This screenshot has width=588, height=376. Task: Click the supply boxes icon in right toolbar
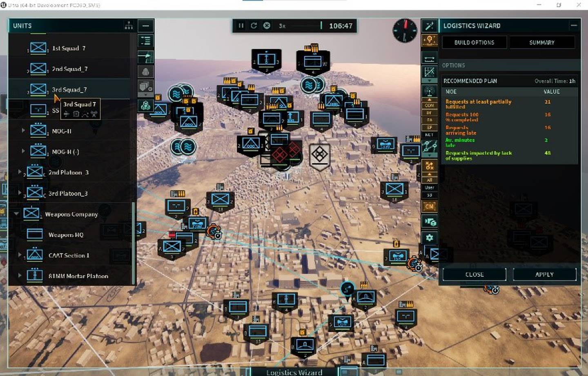coord(429,222)
